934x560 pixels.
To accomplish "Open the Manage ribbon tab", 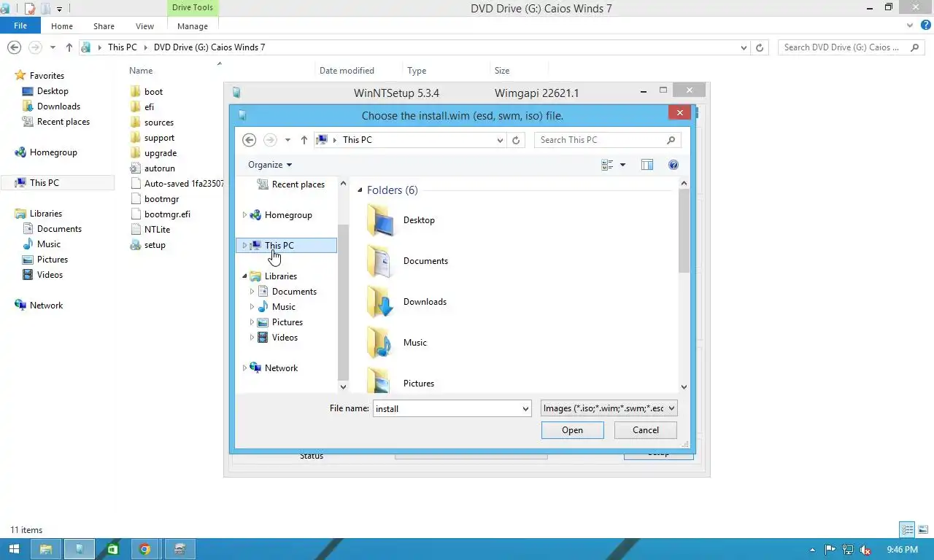I will (x=193, y=26).
